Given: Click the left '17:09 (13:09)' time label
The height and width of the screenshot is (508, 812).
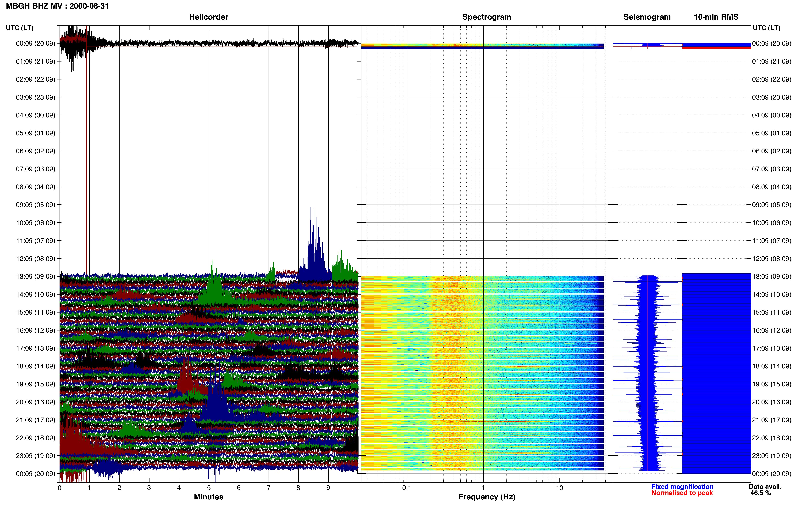Looking at the screenshot, I should 36,348.
